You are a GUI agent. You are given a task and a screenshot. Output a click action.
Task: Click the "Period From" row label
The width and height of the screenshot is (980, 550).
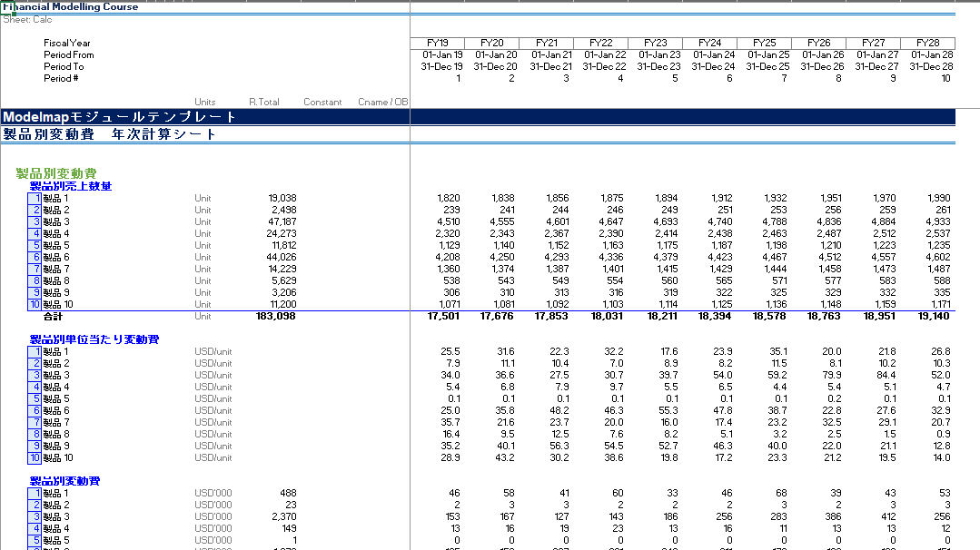point(69,54)
